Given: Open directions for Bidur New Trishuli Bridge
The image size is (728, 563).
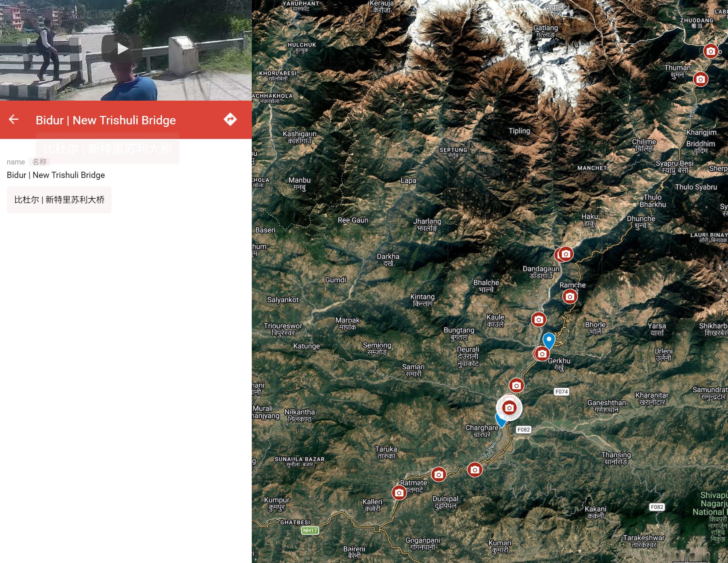Looking at the screenshot, I should click(x=230, y=119).
